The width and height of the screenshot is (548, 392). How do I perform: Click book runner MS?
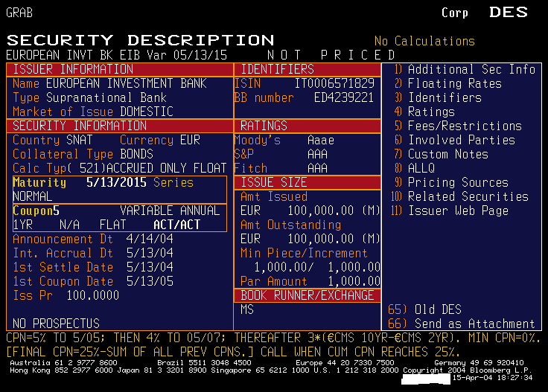pyautogui.click(x=247, y=309)
